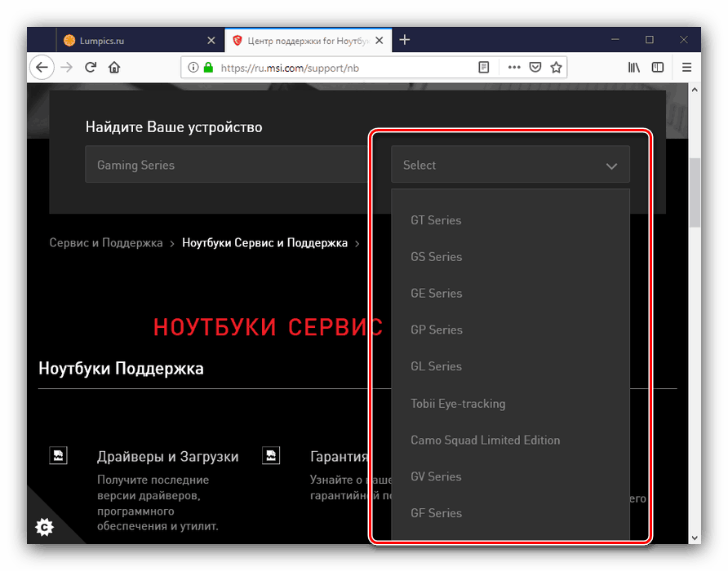Viewport: 728px width, 571px height.
Task: Open a new tab with plus button
Action: click(x=404, y=40)
